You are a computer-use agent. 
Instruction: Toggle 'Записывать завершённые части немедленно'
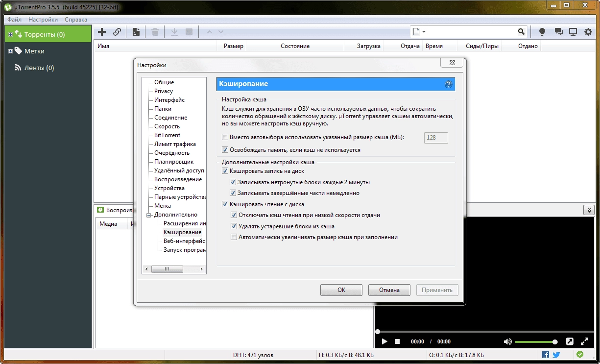point(234,193)
